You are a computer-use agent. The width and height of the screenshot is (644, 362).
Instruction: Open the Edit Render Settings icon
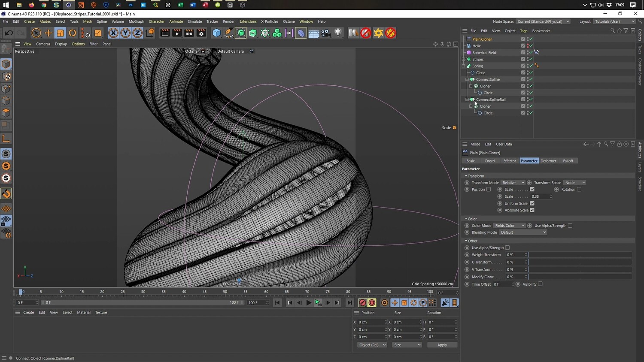click(201, 33)
